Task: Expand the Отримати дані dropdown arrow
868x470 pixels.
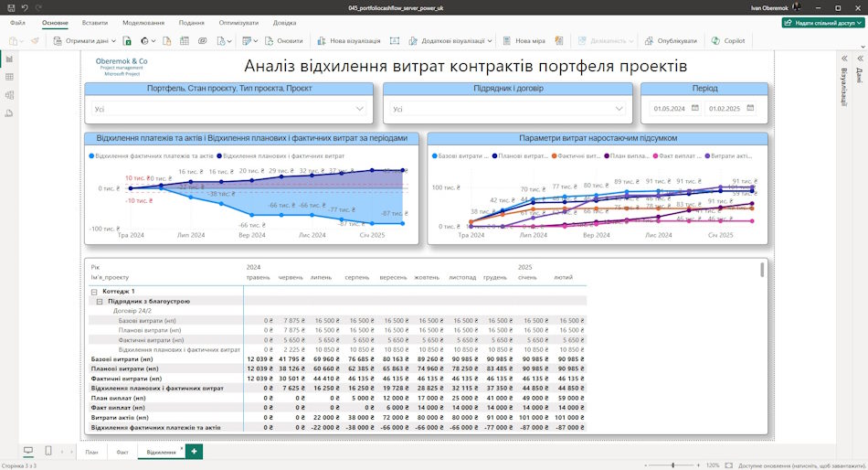Action: click(113, 41)
